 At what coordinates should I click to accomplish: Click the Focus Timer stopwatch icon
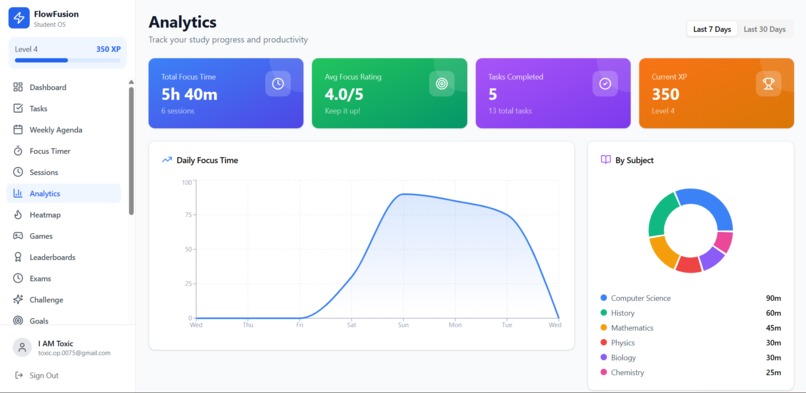pos(18,151)
